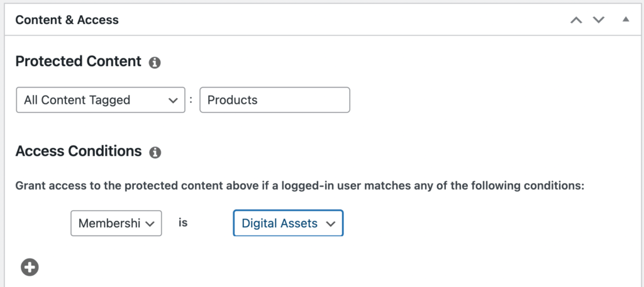Click the chevron arrow inside Membership select

pos(150,223)
